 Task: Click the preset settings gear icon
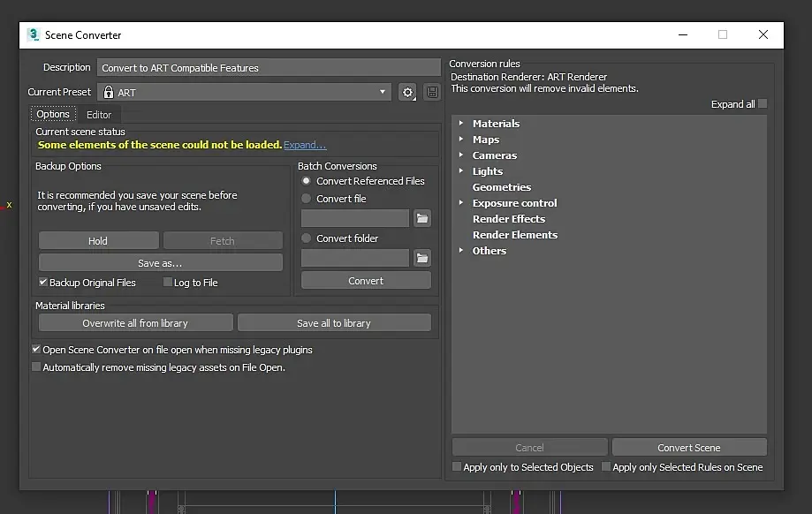(406, 93)
